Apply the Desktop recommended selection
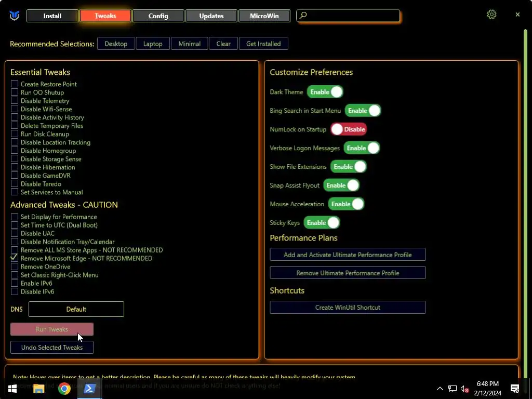Screen dimensions: 532x399 click(116, 44)
